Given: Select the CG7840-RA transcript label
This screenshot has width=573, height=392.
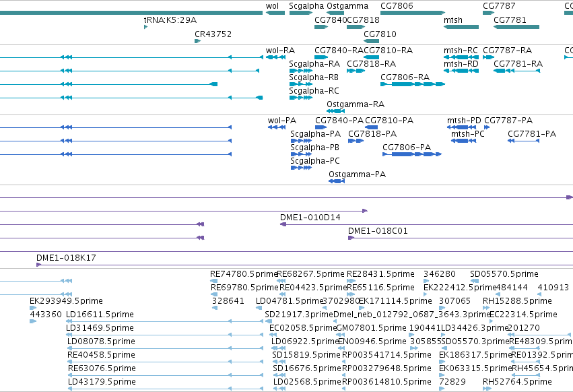Looking at the screenshot, I should pos(339,51).
